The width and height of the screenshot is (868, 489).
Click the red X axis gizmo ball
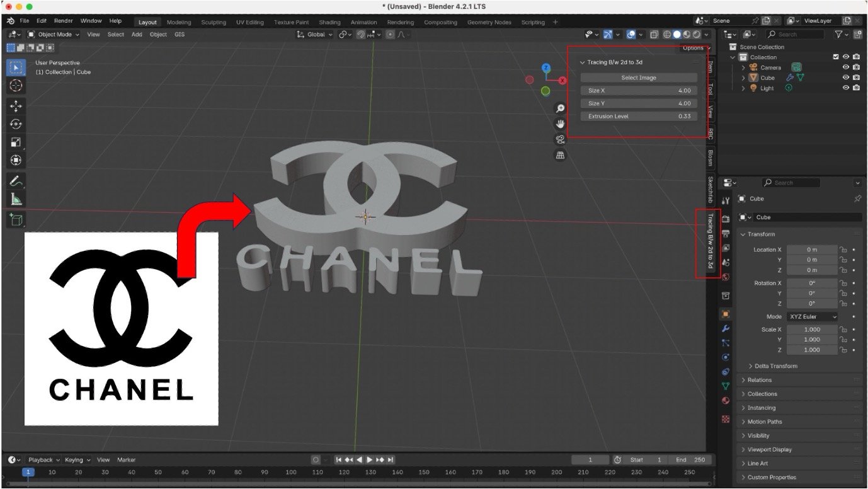click(x=562, y=81)
